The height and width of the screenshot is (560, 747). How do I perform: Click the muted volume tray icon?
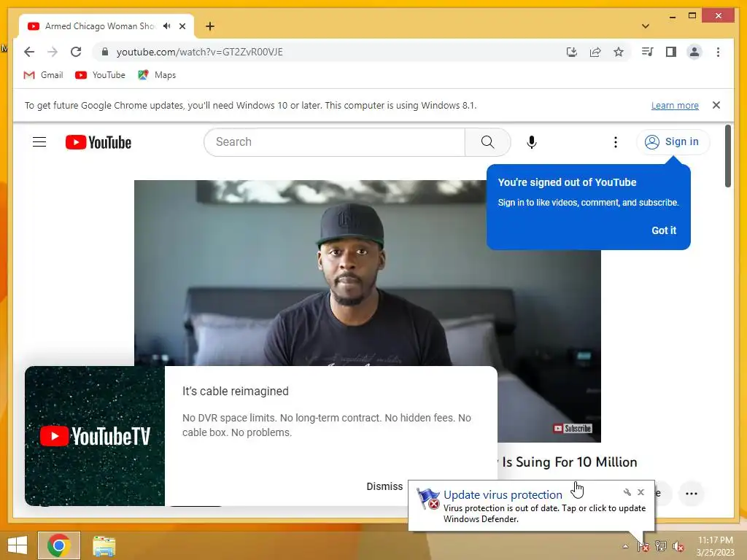pos(678,546)
